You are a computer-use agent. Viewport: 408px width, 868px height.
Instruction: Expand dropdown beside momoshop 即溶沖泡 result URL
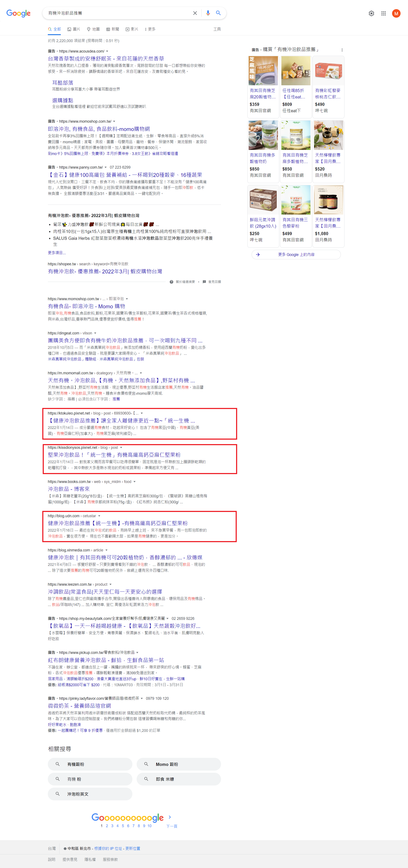point(127,299)
